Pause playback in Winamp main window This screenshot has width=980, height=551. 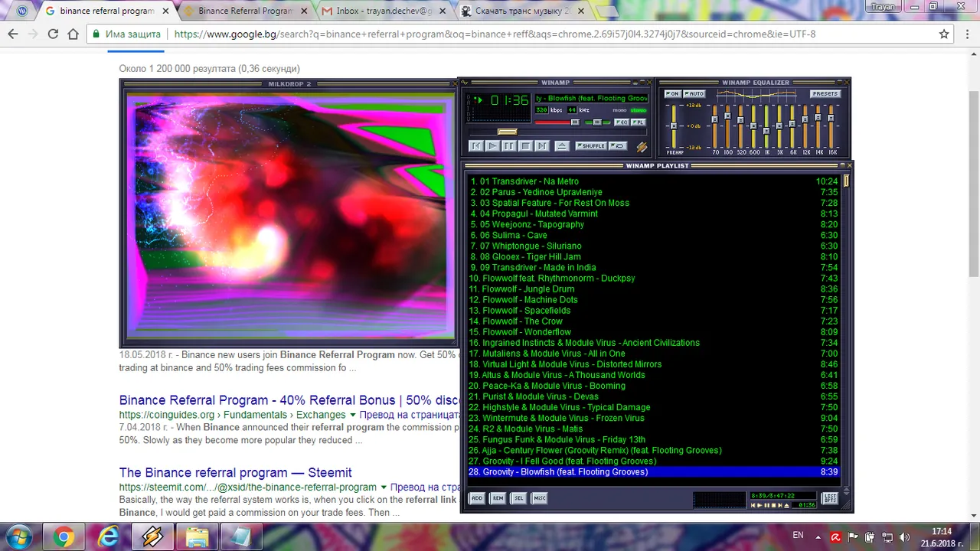click(x=509, y=146)
